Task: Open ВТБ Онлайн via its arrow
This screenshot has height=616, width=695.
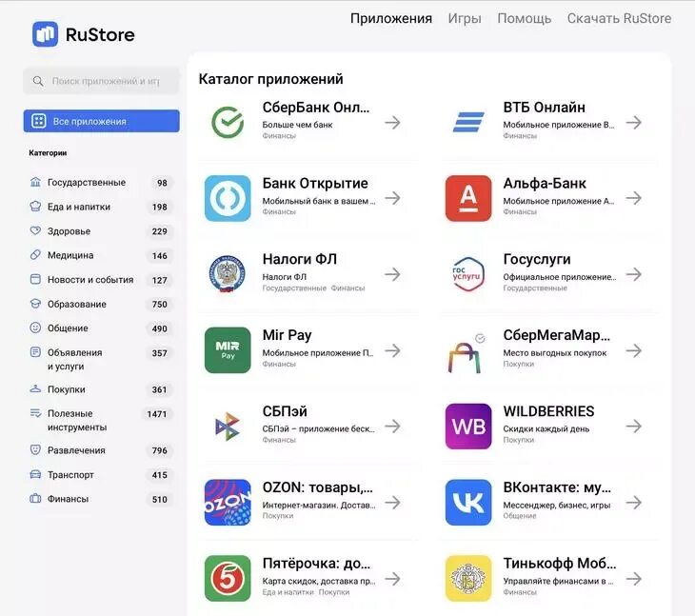Action: [634, 122]
